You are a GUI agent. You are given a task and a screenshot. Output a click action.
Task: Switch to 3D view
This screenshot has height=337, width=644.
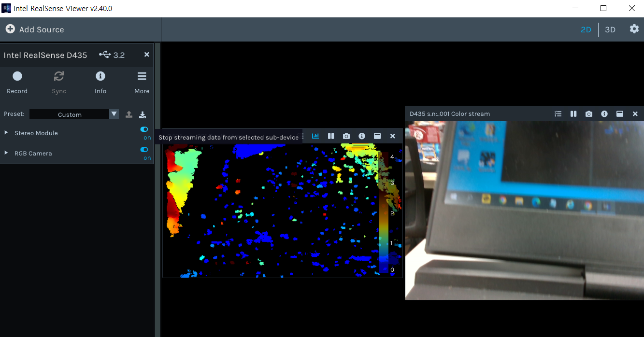(610, 29)
